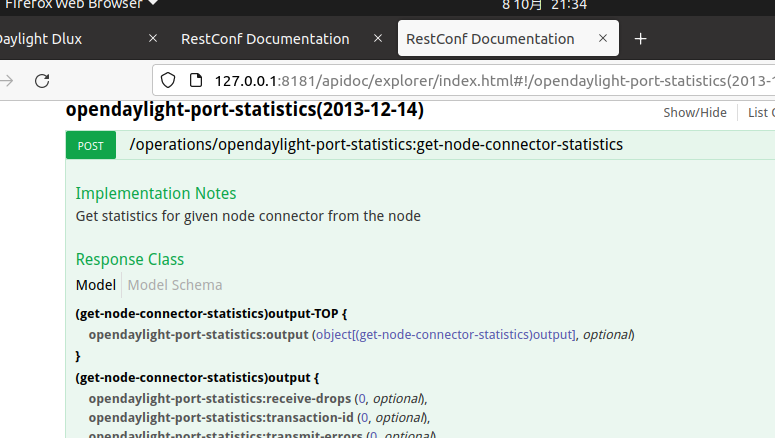Close the Daylight Dlux tab
The image size is (775, 438).
click(x=153, y=39)
